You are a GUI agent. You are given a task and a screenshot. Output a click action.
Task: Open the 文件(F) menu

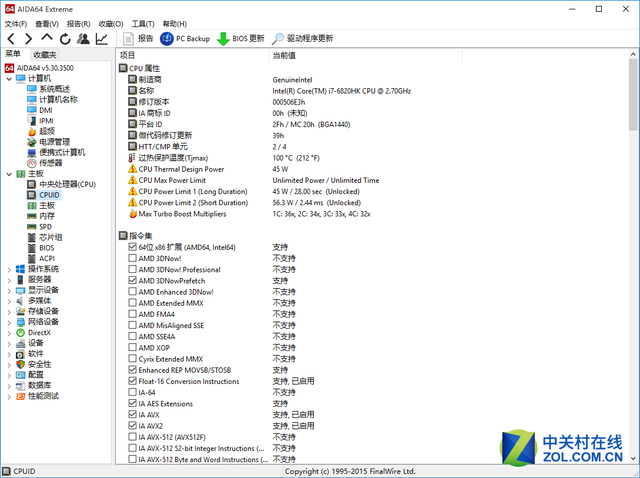16,24
